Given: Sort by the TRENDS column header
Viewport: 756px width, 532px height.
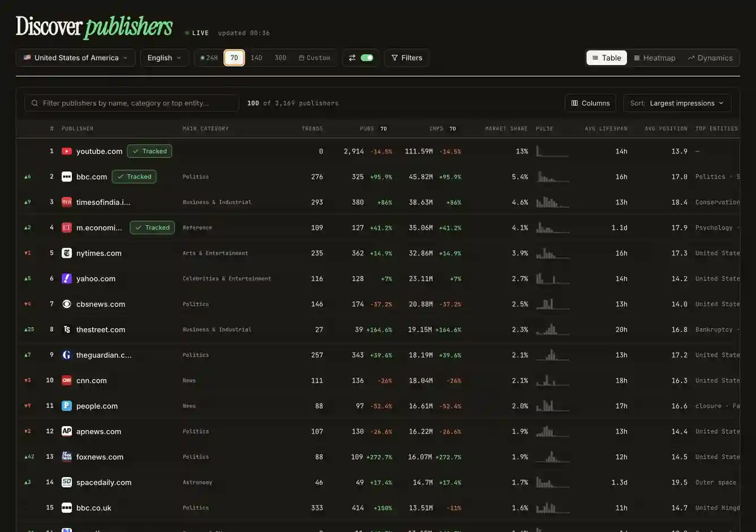Looking at the screenshot, I should pyautogui.click(x=312, y=128).
